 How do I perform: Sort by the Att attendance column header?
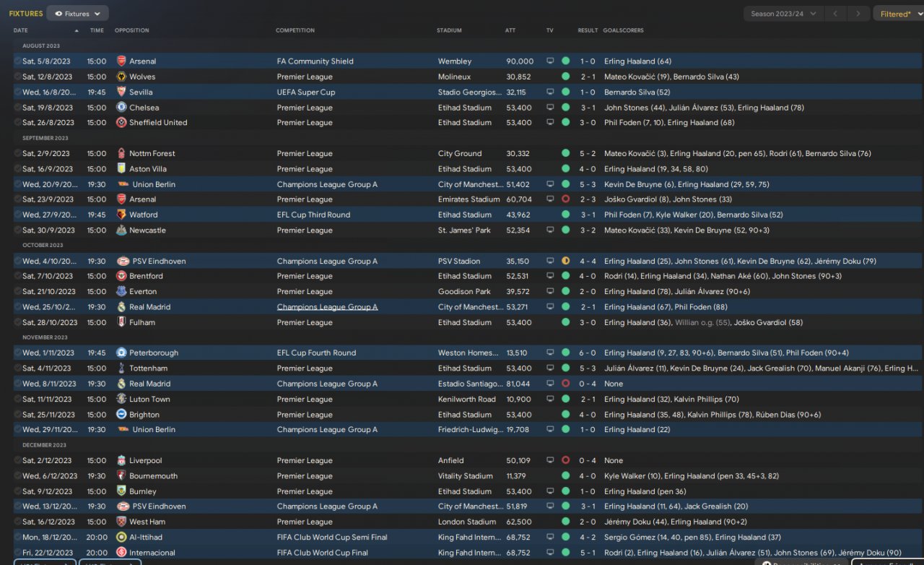tap(510, 30)
